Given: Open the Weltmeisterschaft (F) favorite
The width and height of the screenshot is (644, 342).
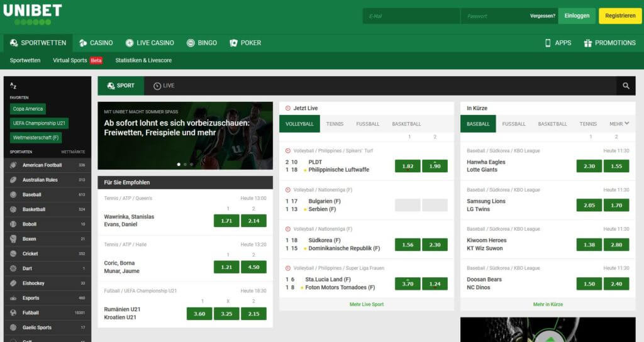Looking at the screenshot, I should [x=36, y=138].
